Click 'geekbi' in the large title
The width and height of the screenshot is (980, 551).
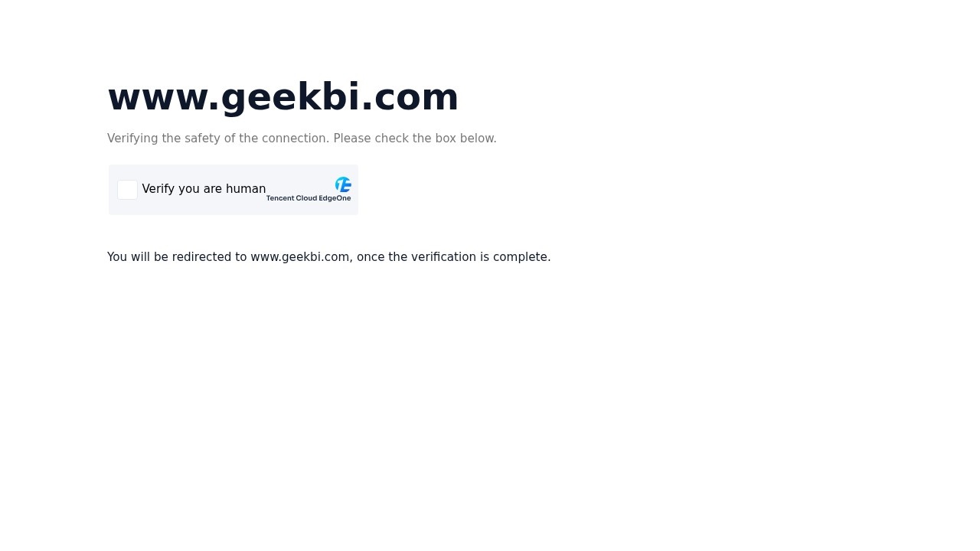[x=290, y=97]
